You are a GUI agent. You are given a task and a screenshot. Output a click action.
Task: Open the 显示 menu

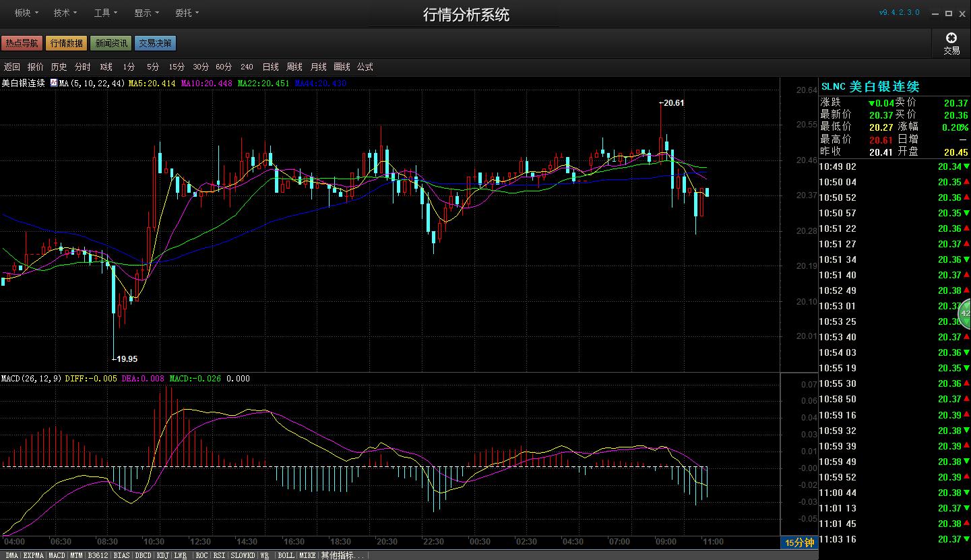[146, 13]
